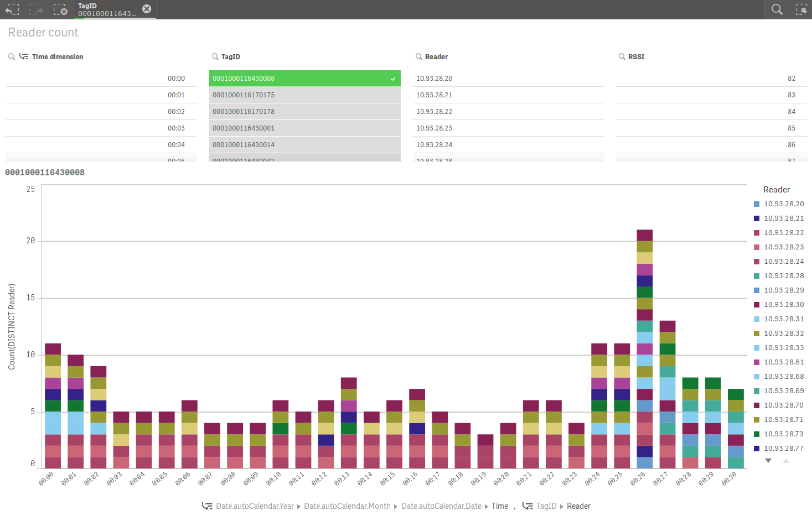Click legend swatch for 10.93.28.20
This screenshot has height=516, width=812.
(757, 204)
